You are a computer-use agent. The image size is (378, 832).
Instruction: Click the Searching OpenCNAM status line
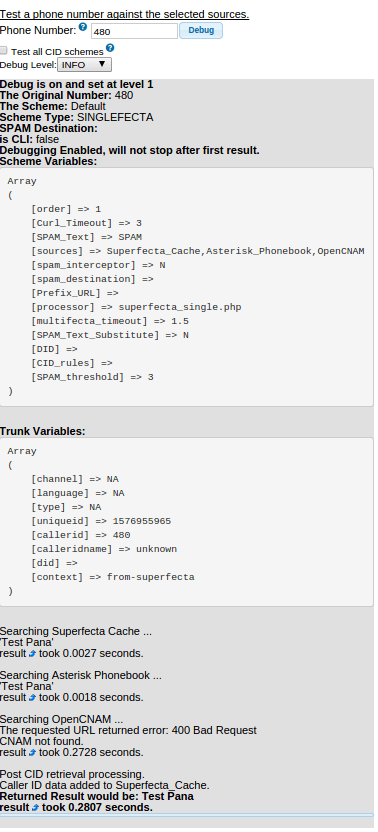pos(62,720)
